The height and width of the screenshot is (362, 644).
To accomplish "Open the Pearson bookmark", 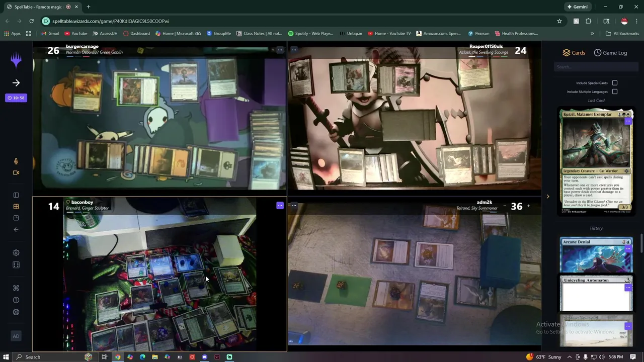I will 478,33.
